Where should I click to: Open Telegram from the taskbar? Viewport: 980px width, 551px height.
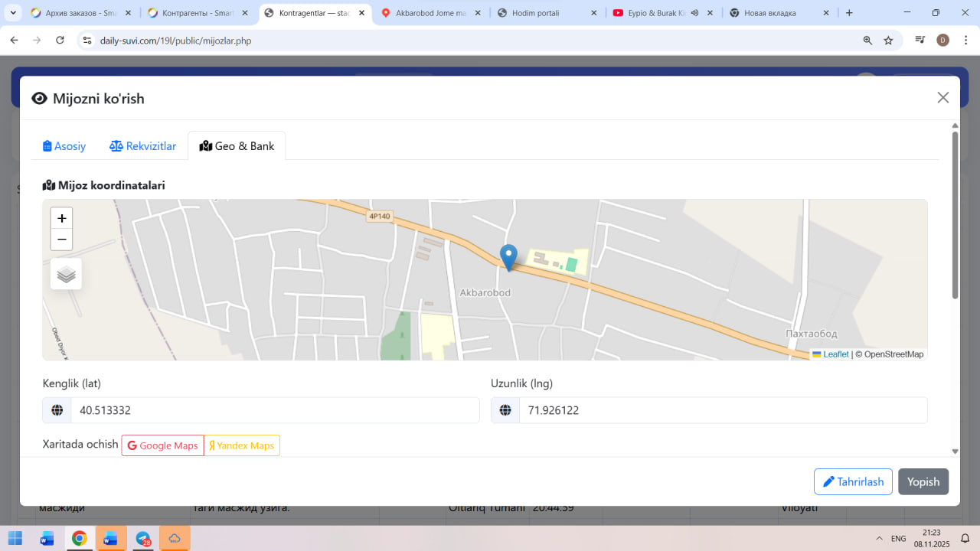coord(143,539)
